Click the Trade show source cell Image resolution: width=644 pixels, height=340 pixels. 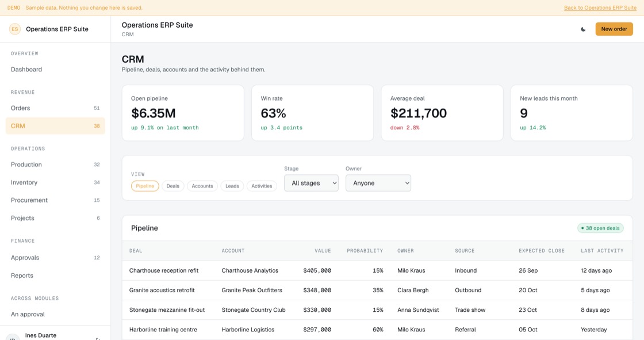pos(470,310)
